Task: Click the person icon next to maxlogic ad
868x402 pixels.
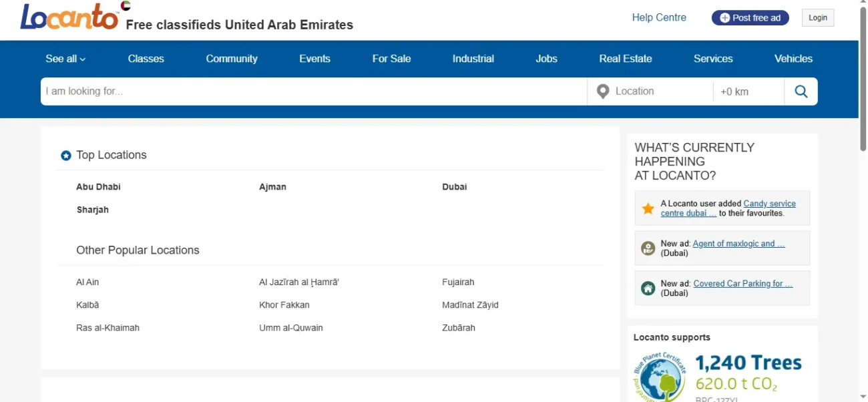Action: (x=647, y=248)
